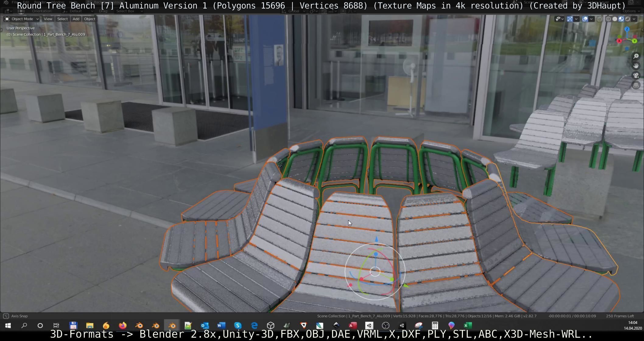Screen dimensions: 644x341
Task: Open the Object menu in the header
Action: point(90,19)
